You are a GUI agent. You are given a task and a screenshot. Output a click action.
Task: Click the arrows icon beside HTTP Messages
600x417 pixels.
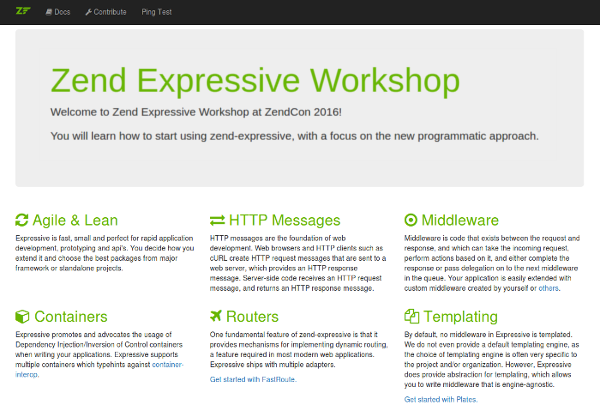[x=217, y=220]
